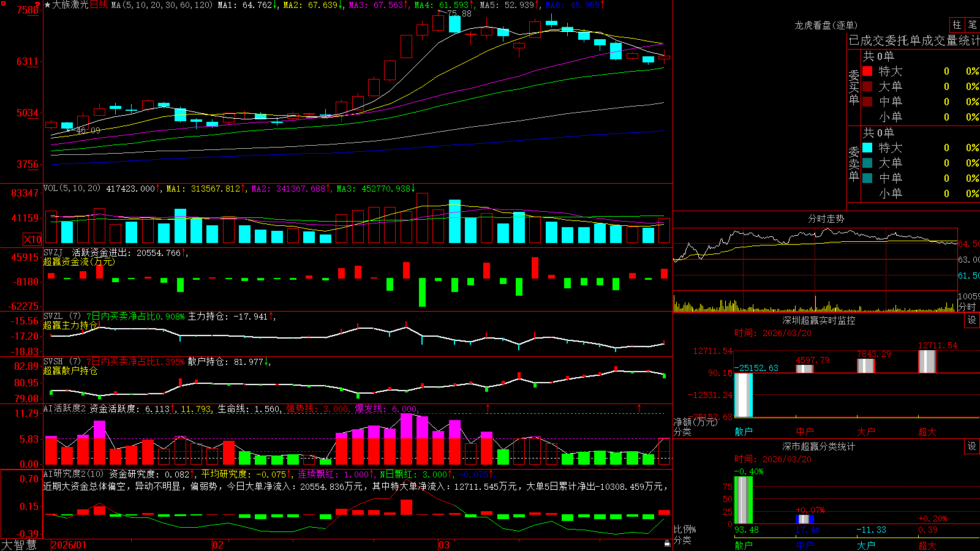Click the green 散户 bar labeled -0.40%

[x=744, y=500]
